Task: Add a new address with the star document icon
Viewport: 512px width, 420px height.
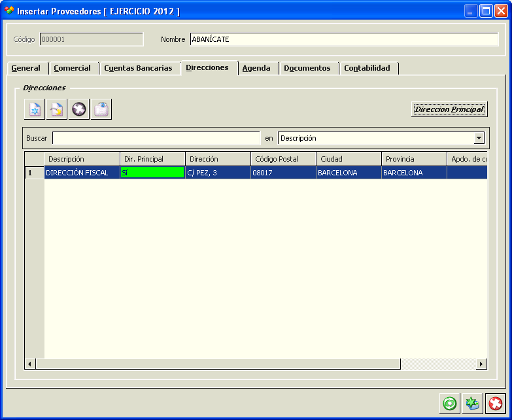Action: pos(35,109)
